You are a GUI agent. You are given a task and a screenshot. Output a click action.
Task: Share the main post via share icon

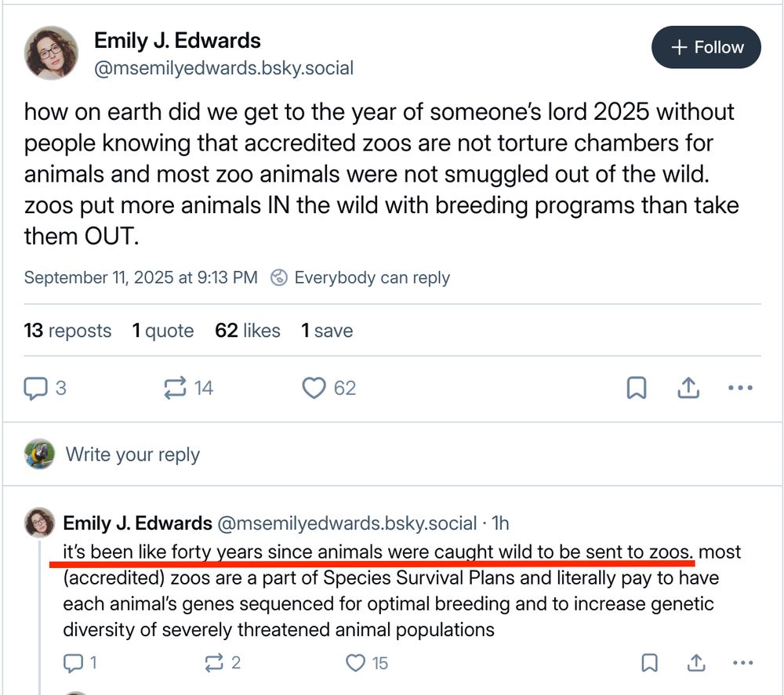point(688,388)
